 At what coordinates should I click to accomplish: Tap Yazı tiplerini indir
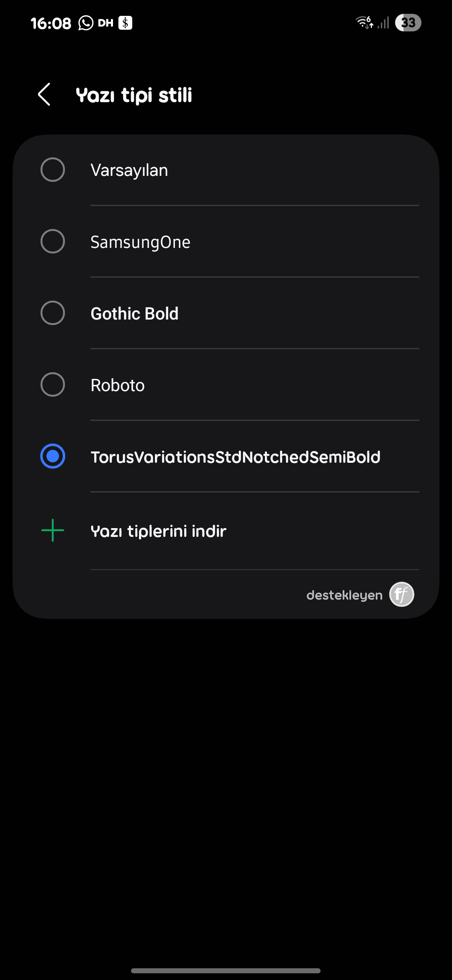click(x=159, y=531)
